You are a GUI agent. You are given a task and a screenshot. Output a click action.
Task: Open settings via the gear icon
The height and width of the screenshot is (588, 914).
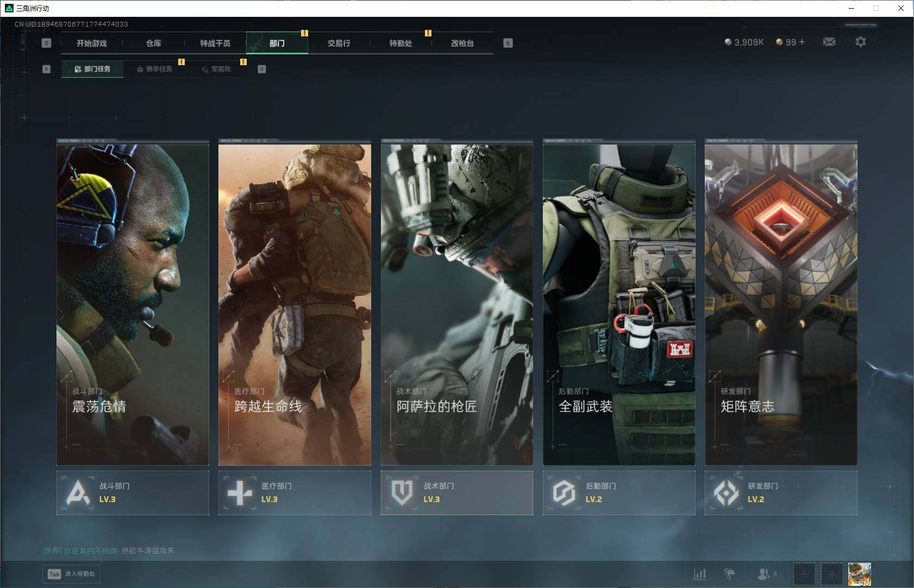[x=860, y=42]
